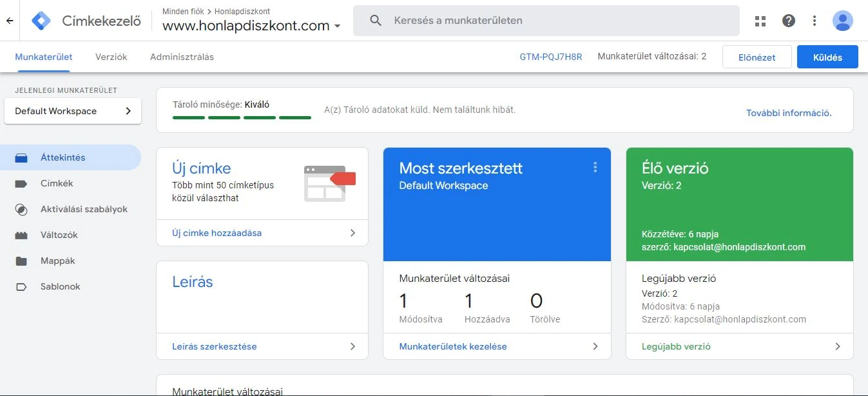
Task: Click the Címkekezelő product name
Action: point(101,21)
